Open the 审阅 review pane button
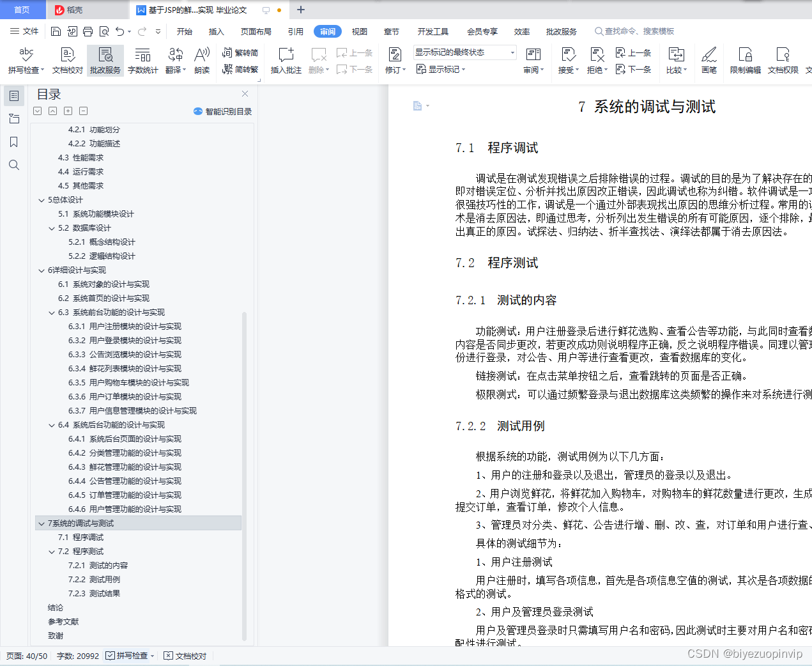 533,61
